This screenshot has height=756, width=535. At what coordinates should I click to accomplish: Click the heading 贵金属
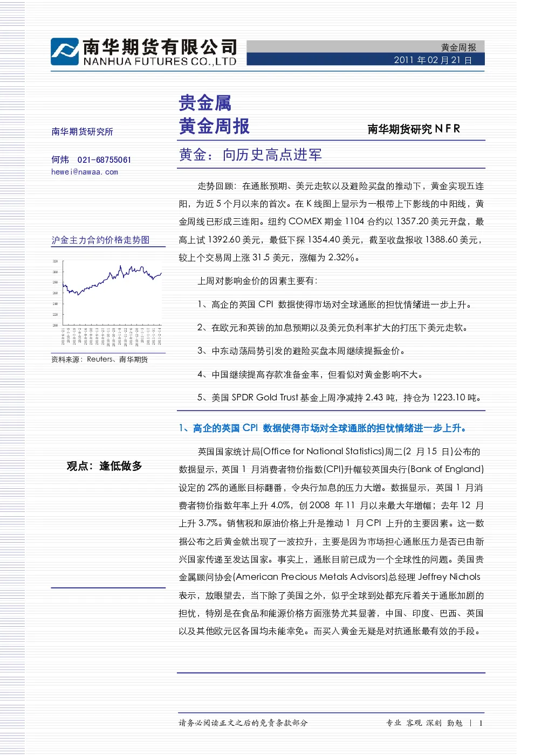pos(205,102)
